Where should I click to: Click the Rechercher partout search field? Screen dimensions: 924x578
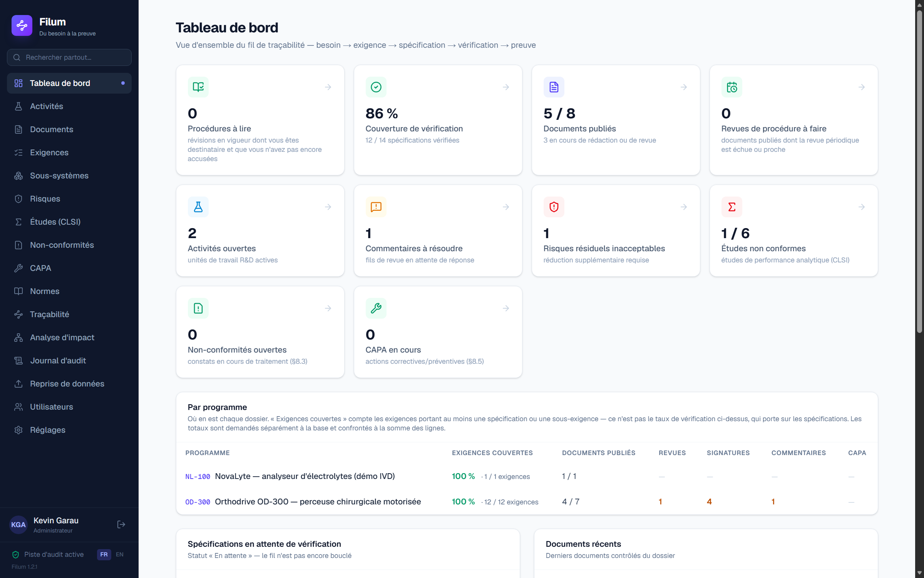(69, 57)
